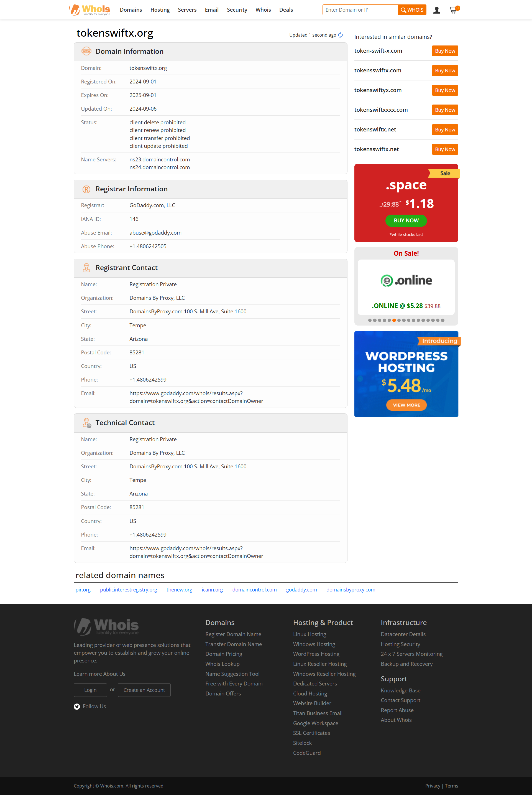Open Titan Business Email link
The width and height of the screenshot is (532, 795).
[318, 713]
